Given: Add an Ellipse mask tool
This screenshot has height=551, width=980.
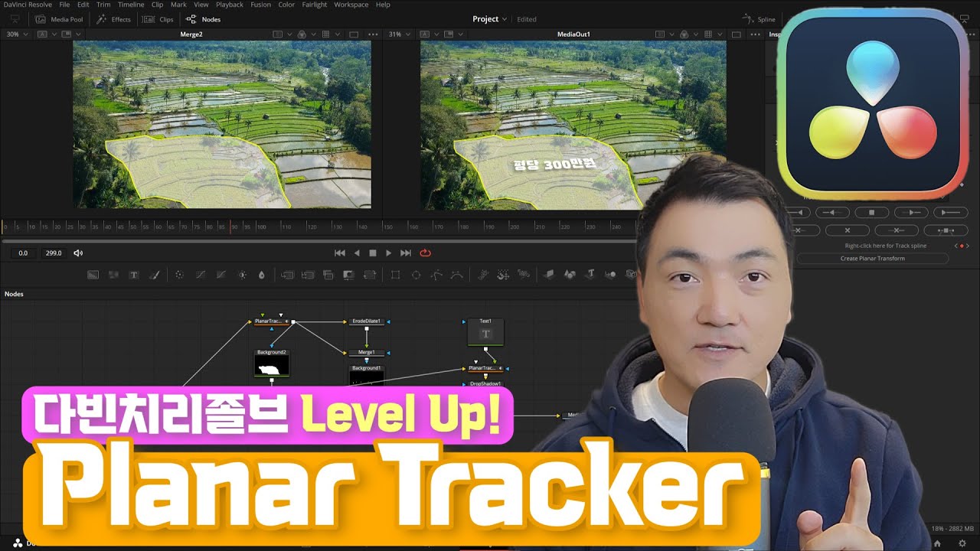Looking at the screenshot, I should tap(416, 275).
